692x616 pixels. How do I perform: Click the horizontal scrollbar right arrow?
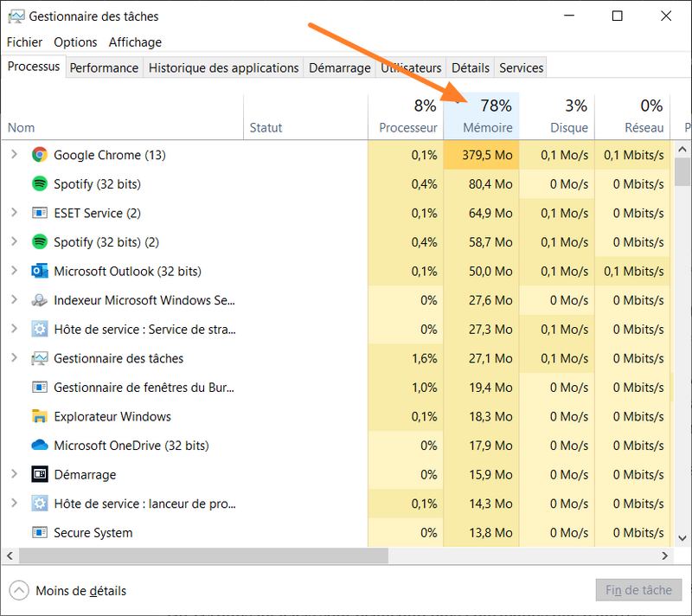click(x=665, y=555)
